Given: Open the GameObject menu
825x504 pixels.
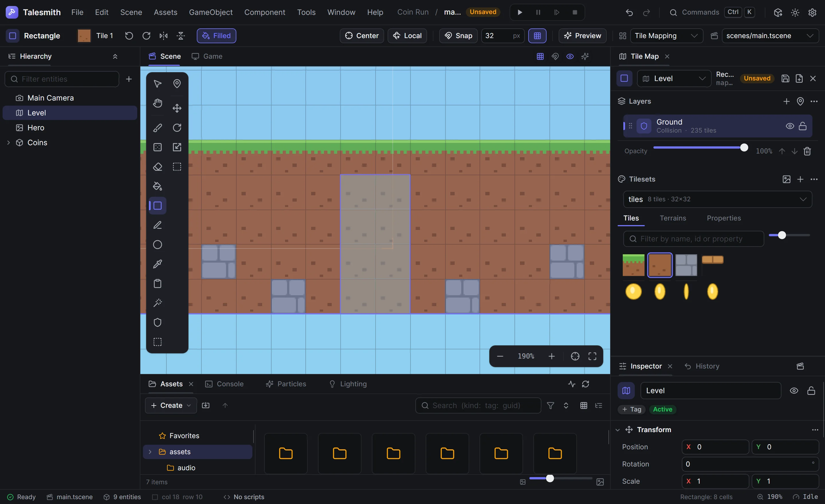Looking at the screenshot, I should [211, 12].
